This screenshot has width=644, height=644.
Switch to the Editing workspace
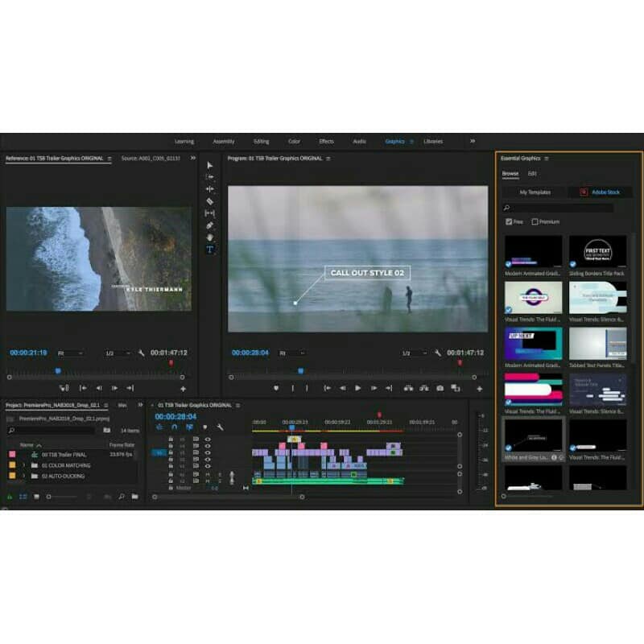261,142
